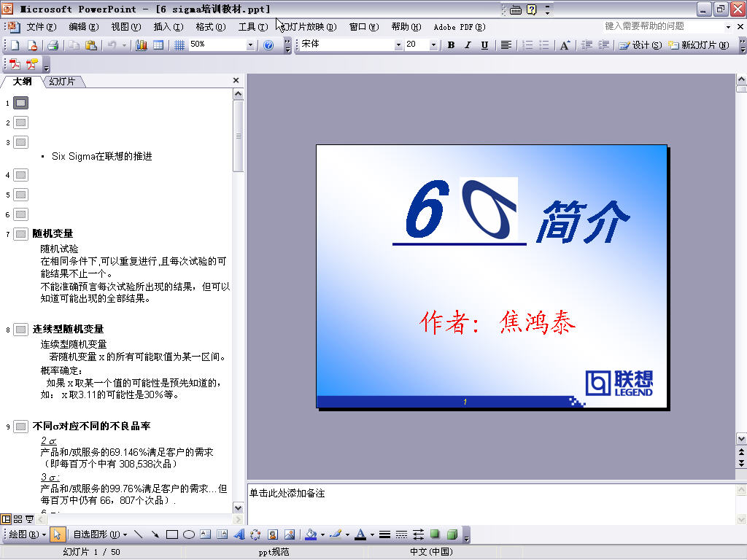This screenshot has height=560, width=747.
Task: Close the outline pane with X
Action: point(236,80)
